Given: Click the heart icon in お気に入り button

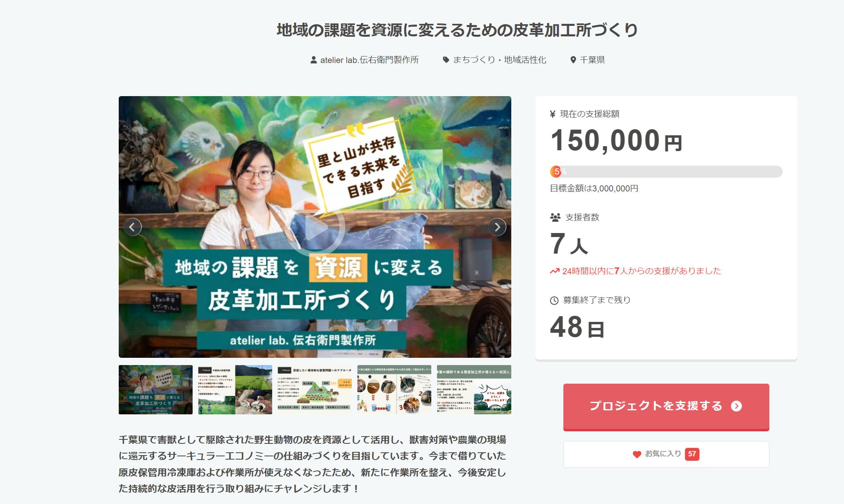Looking at the screenshot, I should (x=637, y=454).
